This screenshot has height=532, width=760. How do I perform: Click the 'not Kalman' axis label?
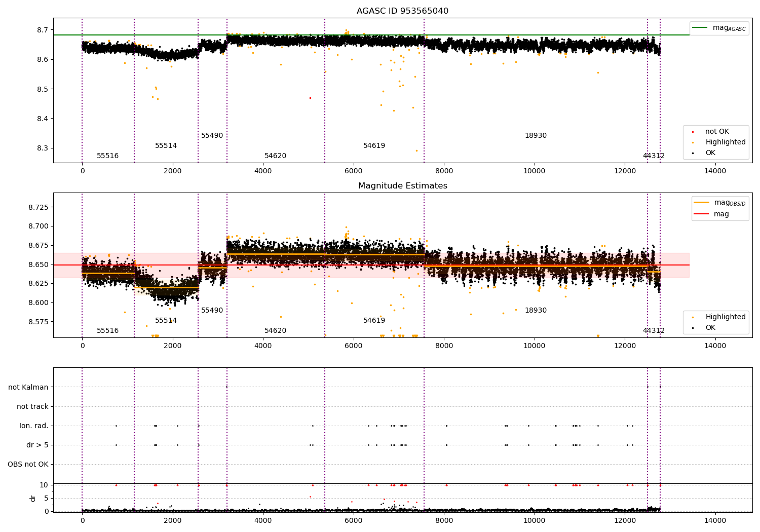click(28, 388)
